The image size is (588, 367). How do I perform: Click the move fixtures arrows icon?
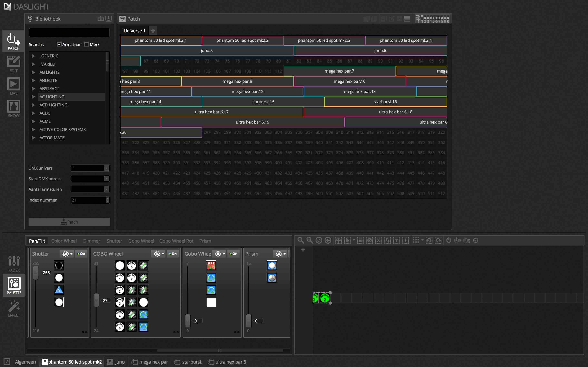[338, 240]
